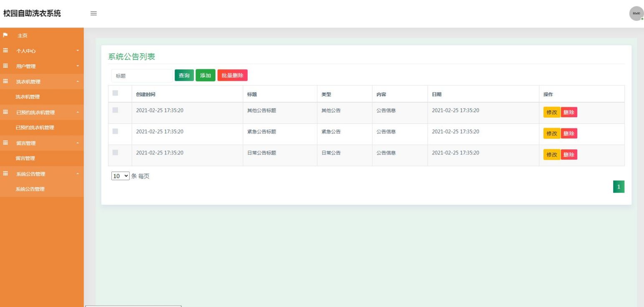
Task: Click the red 批量删除 button
Action: 232,75
